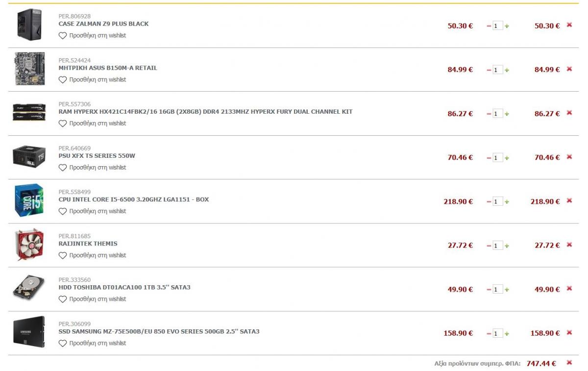The height and width of the screenshot is (371, 588).
Task: Add PSU XFX TS 550W to wishlist
Action: (92, 168)
